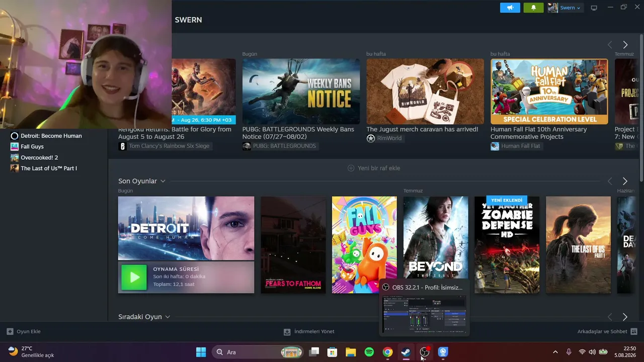Click the blue webcam app taskbar icon
Screen dimensions: 644x362
[443, 352]
